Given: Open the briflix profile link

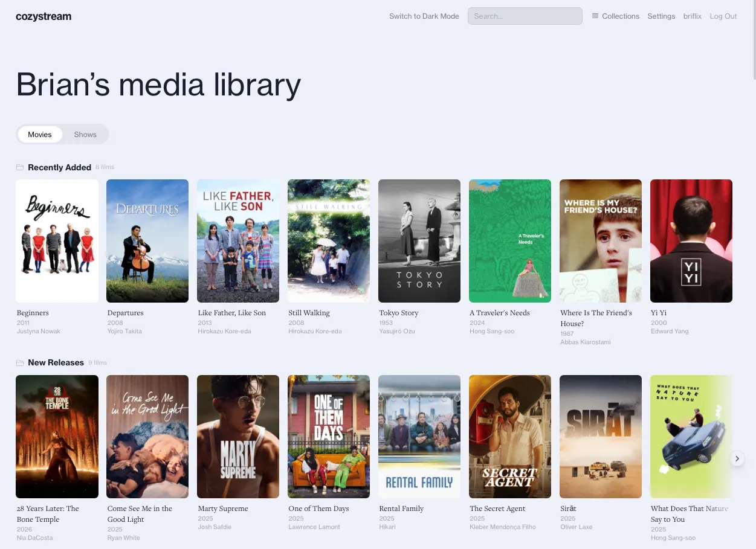Looking at the screenshot, I should 692,16.
